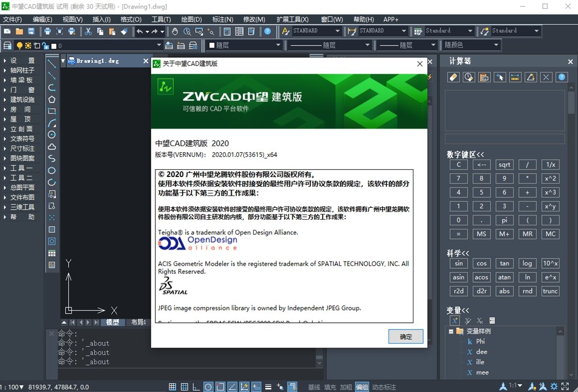Screen dimensions: 578x392
Task: Select the Spline tool
Action: pyautogui.click(x=52, y=158)
